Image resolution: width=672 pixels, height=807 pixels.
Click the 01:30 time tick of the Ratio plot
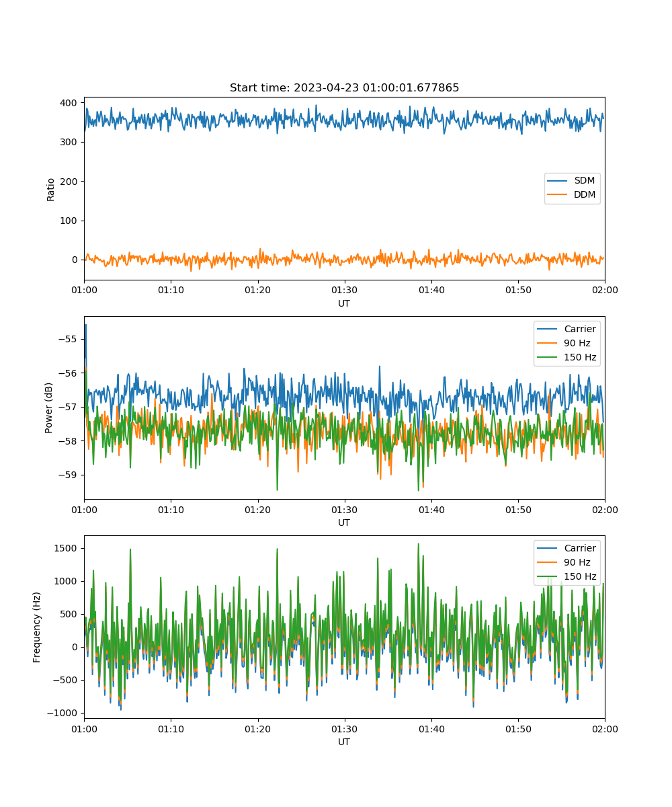coord(344,290)
